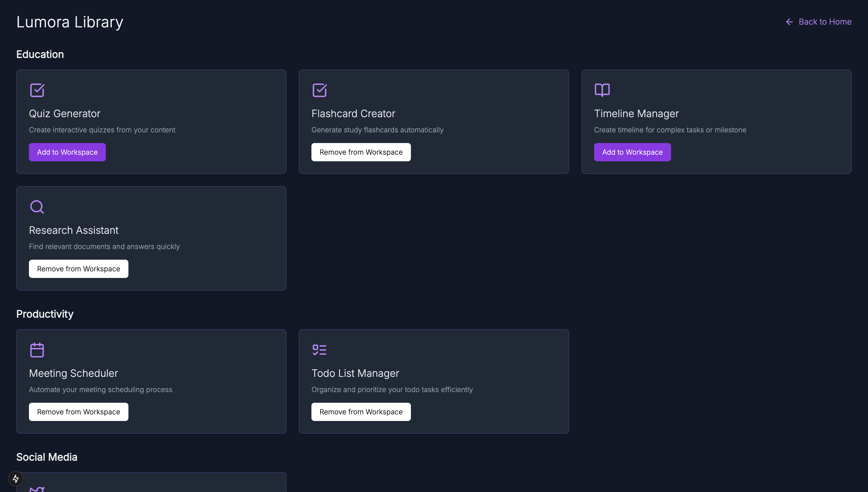The width and height of the screenshot is (868, 492).
Task: Click the Lumora Library page heading
Action: click(70, 22)
